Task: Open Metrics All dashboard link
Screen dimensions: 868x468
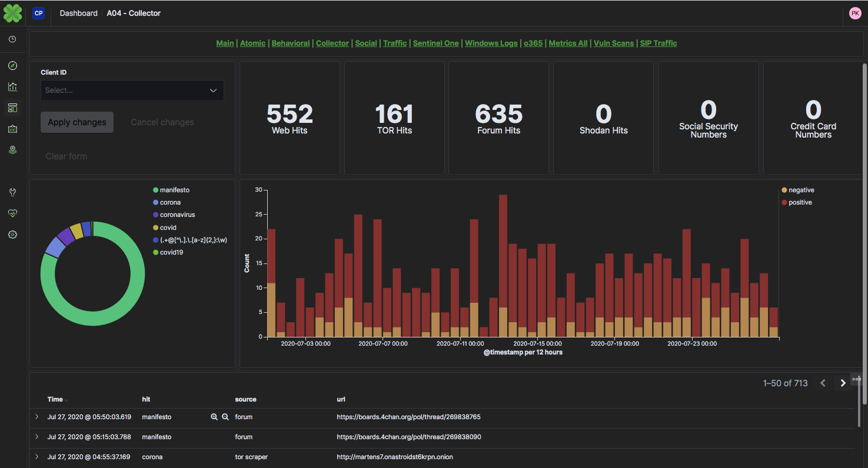Action: [568, 43]
